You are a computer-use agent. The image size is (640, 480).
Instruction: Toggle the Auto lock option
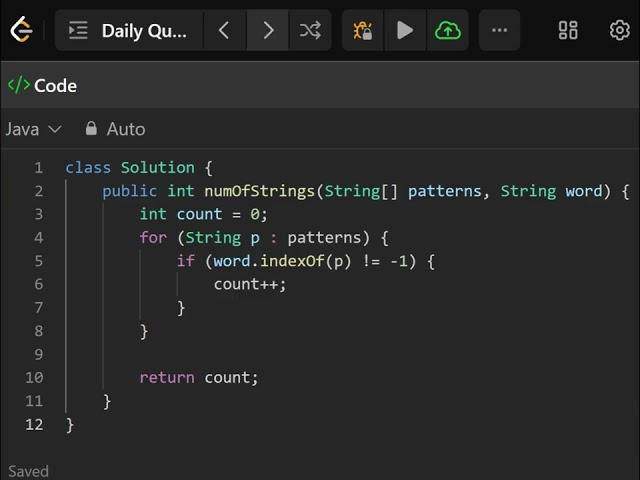click(x=115, y=129)
